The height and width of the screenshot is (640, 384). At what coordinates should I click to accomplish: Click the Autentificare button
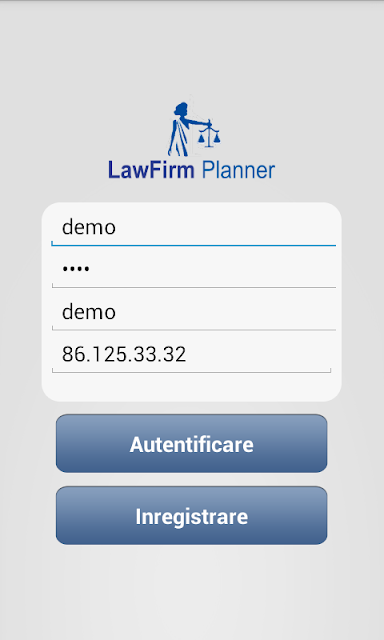(191, 444)
